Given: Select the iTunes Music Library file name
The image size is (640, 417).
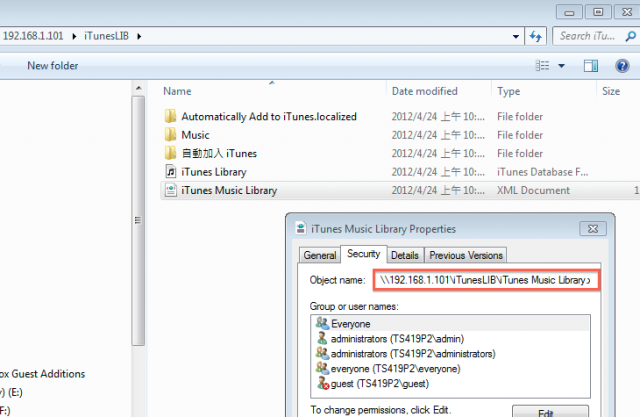Looking at the screenshot, I should click(x=229, y=191).
